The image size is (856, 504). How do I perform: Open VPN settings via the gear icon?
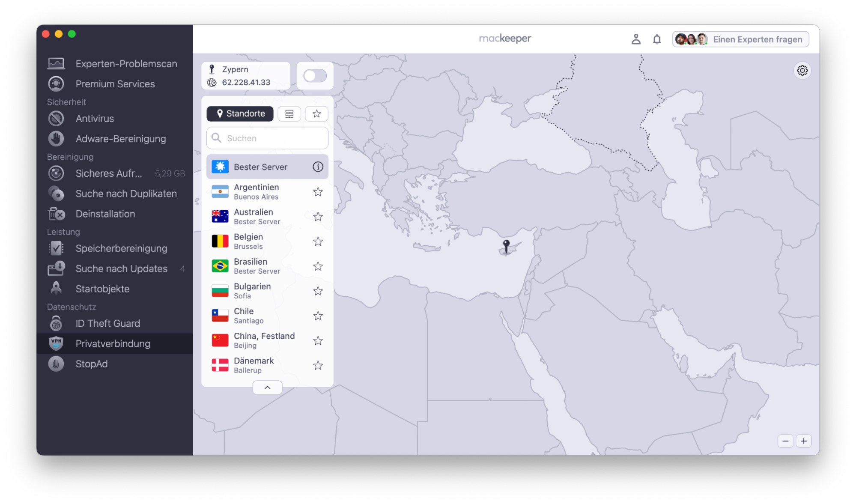802,70
